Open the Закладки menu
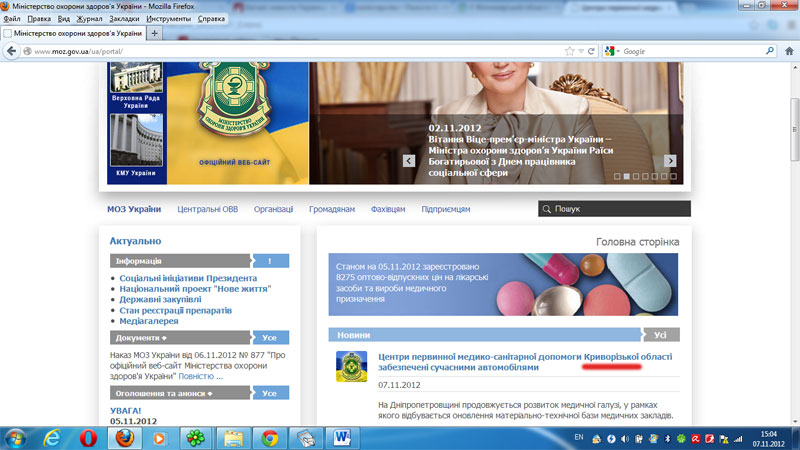800x450 pixels. [x=124, y=19]
